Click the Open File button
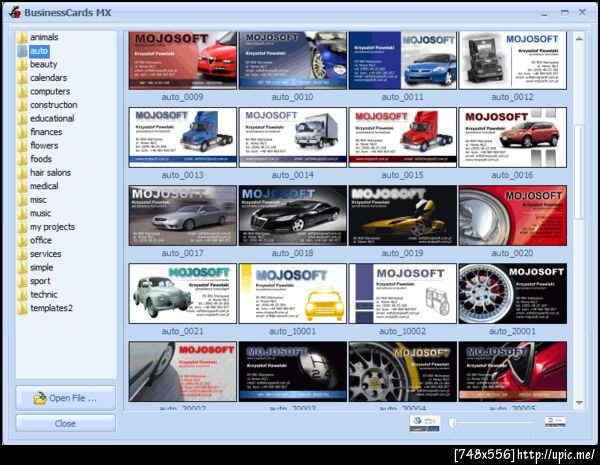 click(x=65, y=398)
